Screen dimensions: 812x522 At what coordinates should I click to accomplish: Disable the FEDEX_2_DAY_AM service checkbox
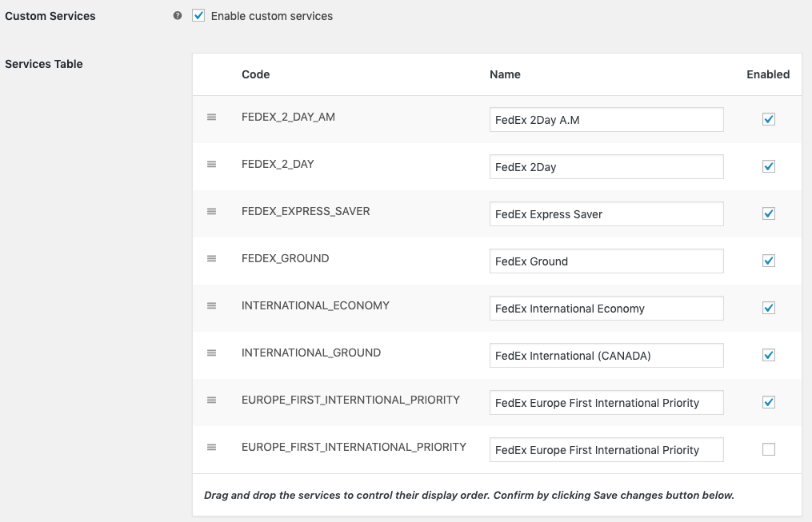[x=769, y=119]
